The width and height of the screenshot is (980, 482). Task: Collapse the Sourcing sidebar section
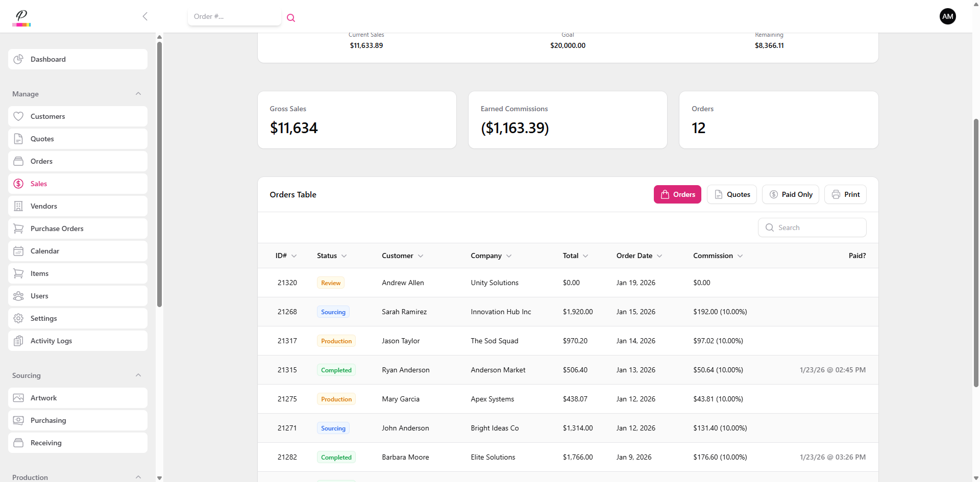(x=138, y=375)
